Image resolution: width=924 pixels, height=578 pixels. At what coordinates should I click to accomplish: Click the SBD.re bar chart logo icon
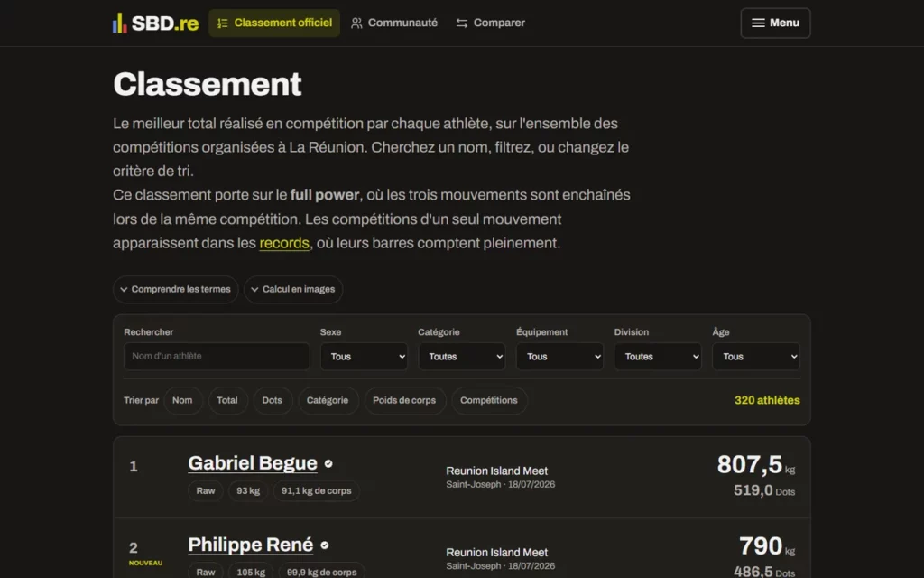click(120, 23)
